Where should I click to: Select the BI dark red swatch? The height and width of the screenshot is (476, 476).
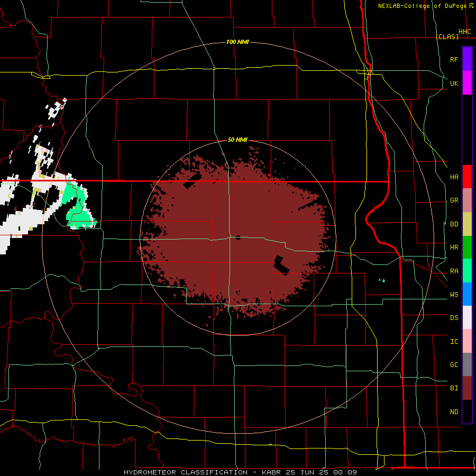pyautogui.click(x=467, y=388)
